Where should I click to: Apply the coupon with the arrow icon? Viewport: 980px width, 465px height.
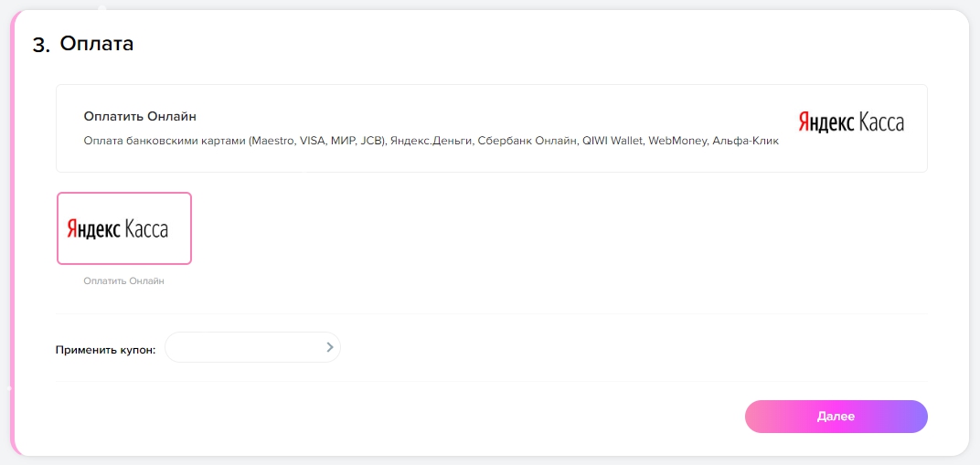point(329,347)
